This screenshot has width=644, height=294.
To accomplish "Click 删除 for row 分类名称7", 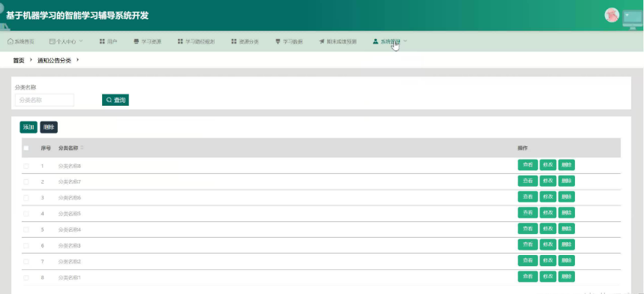I will pos(567,181).
